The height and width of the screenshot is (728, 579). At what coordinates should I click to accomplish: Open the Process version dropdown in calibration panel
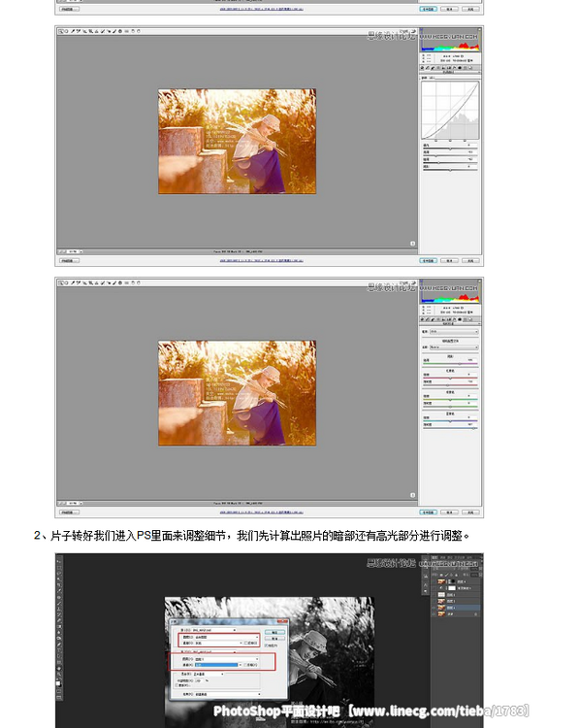(454, 332)
